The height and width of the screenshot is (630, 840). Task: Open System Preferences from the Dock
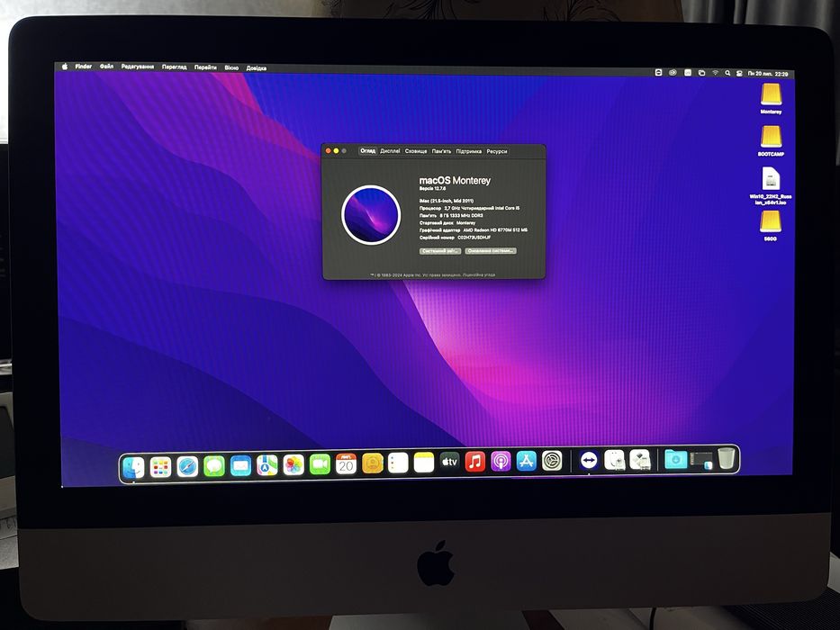click(552, 461)
